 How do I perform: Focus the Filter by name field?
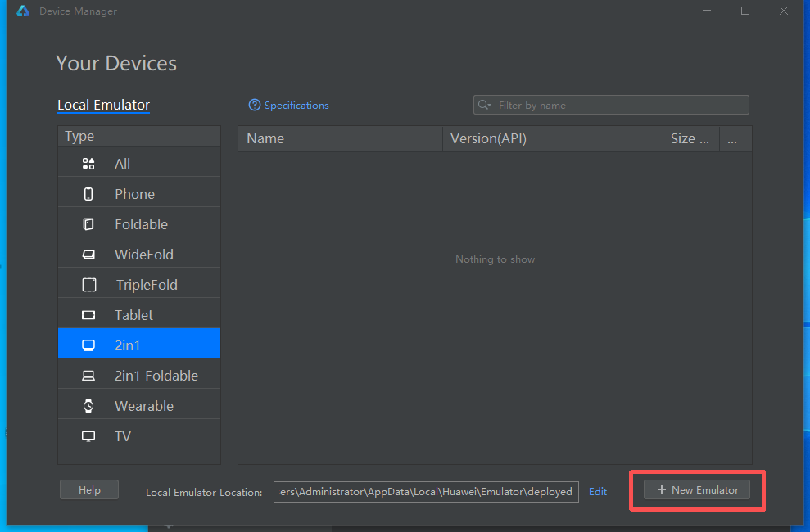(x=618, y=105)
